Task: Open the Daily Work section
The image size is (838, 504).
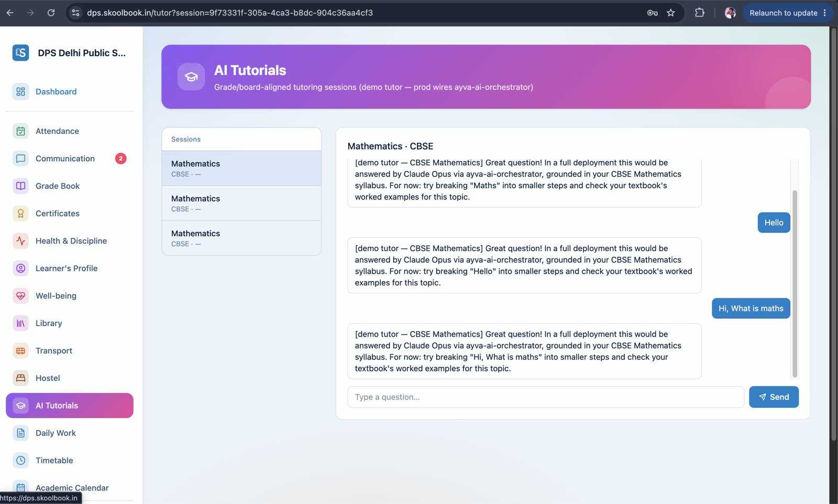Action: pos(70,433)
